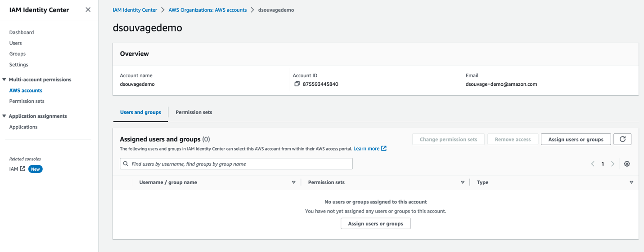
Task: Go to previous page arrow
Action: coord(593,164)
